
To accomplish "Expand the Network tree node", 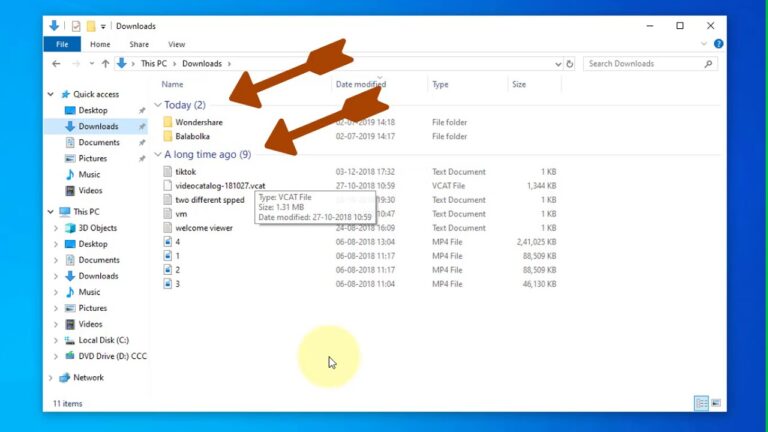I will coord(51,378).
